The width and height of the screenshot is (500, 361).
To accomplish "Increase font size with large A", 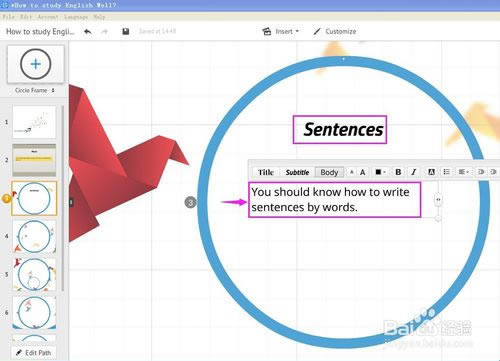I will [x=363, y=172].
